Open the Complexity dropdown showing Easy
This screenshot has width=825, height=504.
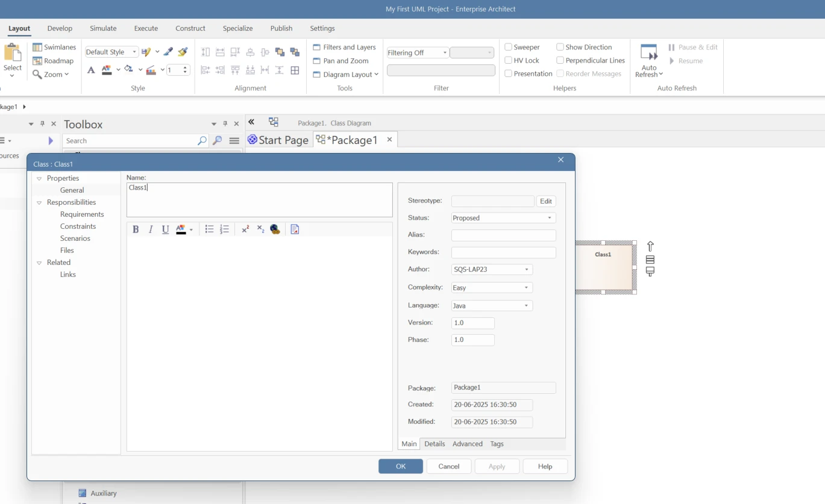[492, 288]
